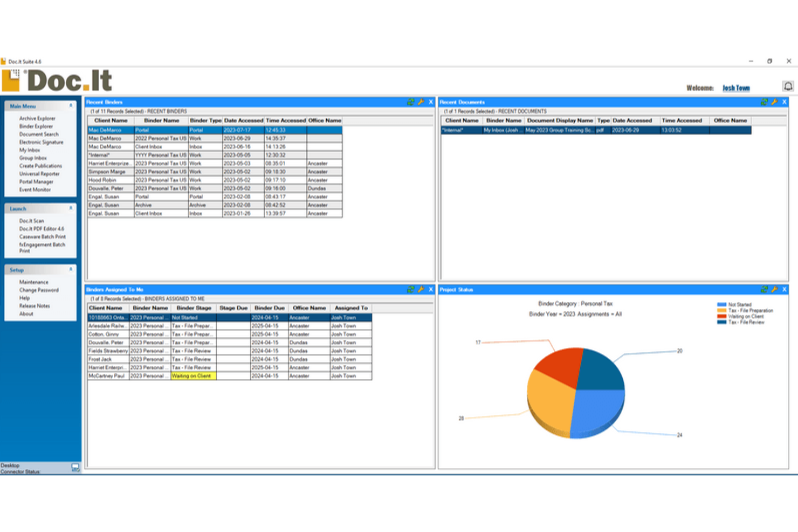Open Group Inbox

[33, 158]
